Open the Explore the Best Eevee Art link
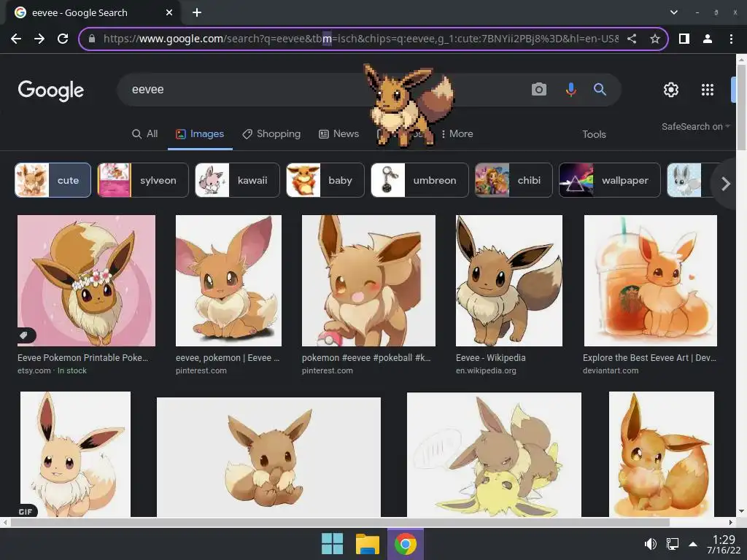The image size is (747, 560). tap(650, 357)
